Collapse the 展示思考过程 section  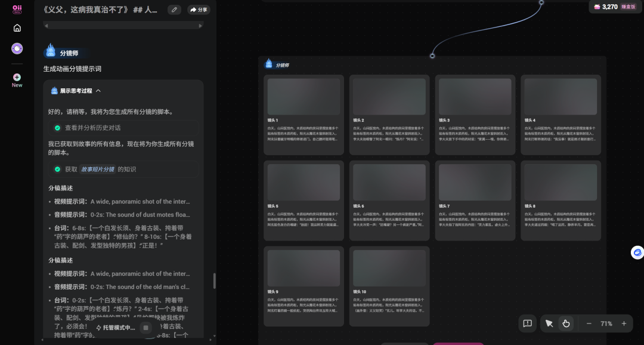pyautogui.click(x=98, y=91)
